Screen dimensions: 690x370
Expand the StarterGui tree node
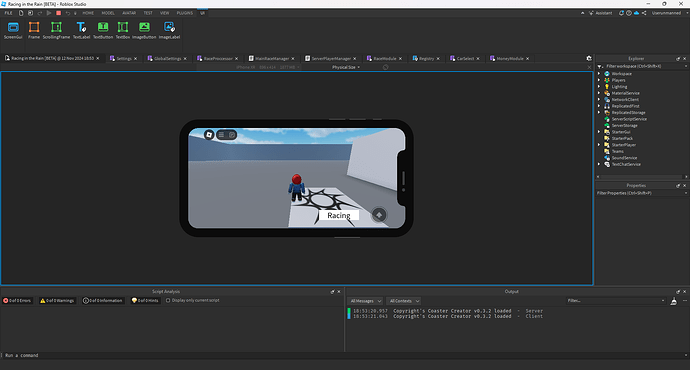tap(599, 132)
